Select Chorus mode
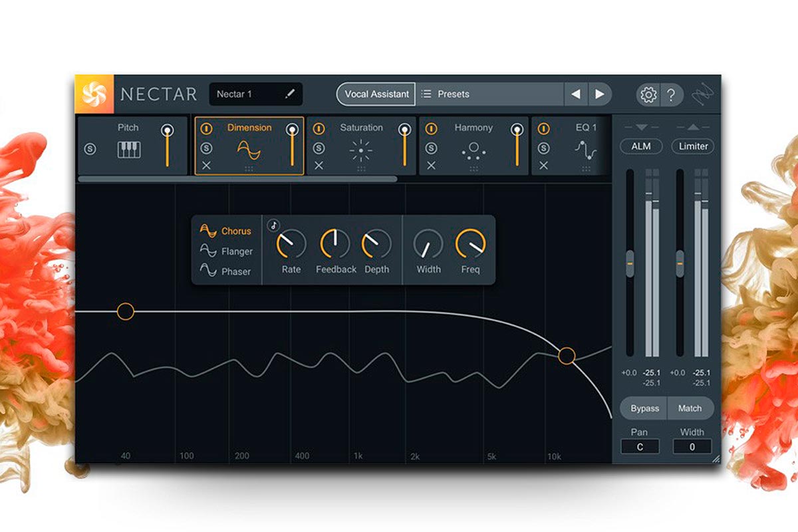The image size is (798, 532). click(226, 231)
